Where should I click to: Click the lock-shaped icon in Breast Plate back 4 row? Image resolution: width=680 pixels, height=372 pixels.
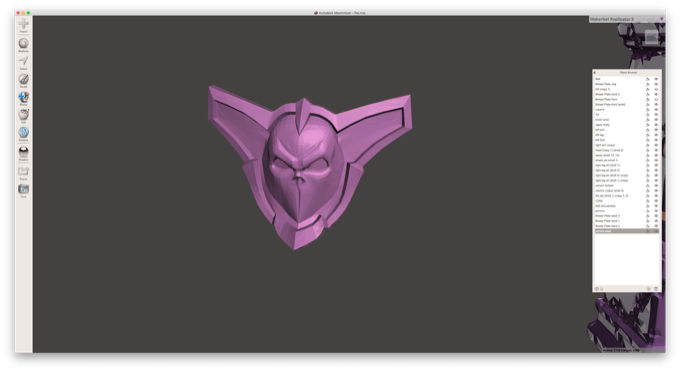point(648,226)
